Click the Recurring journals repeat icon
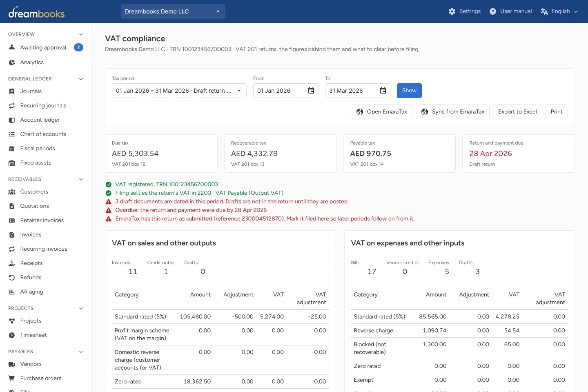Screen dimensions: 588x392 point(12,106)
